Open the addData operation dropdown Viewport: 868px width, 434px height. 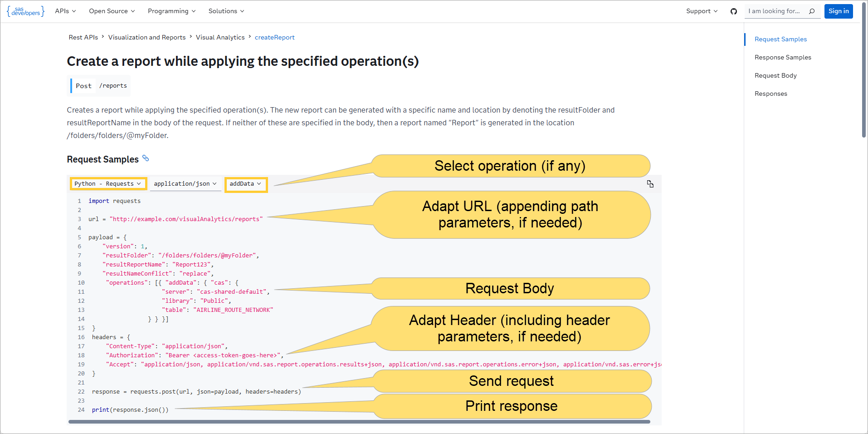(x=246, y=183)
